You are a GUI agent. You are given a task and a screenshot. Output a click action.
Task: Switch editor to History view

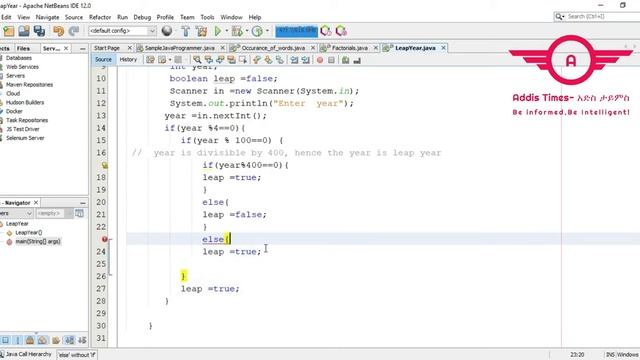(x=128, y=60)
